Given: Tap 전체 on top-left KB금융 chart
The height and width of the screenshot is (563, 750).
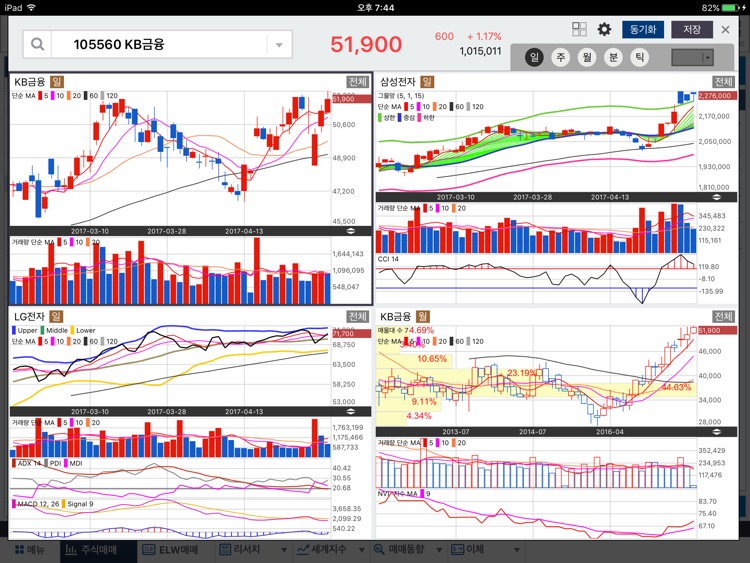Looking at the screenshot, I should click(357, 82).
